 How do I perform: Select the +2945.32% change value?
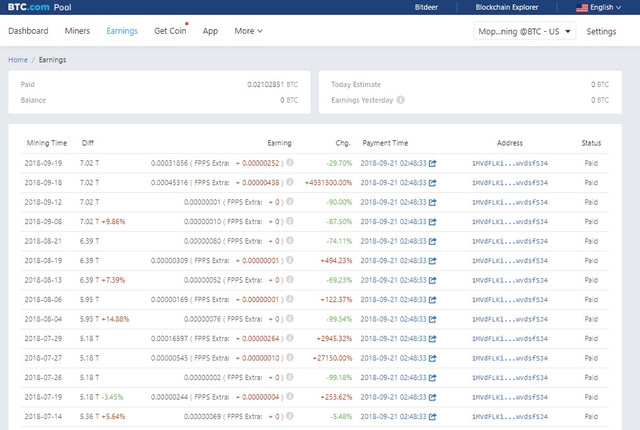coord(334,339)
